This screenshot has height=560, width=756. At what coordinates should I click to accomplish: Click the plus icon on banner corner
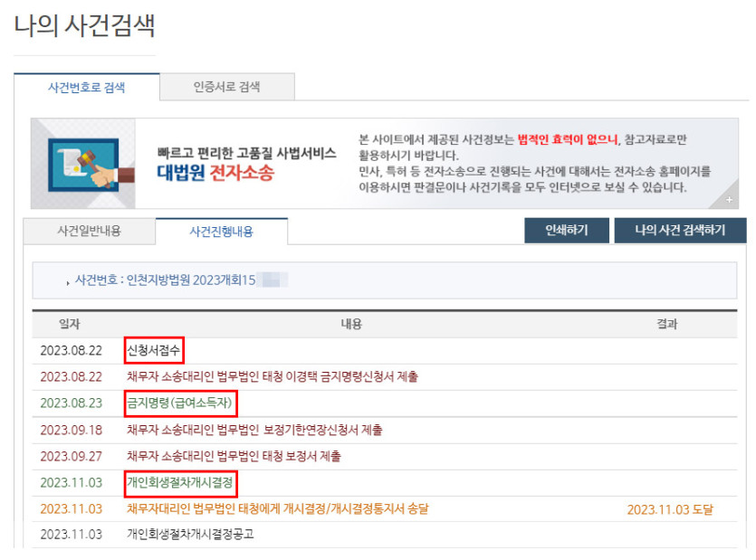click(x=729, y=198)
